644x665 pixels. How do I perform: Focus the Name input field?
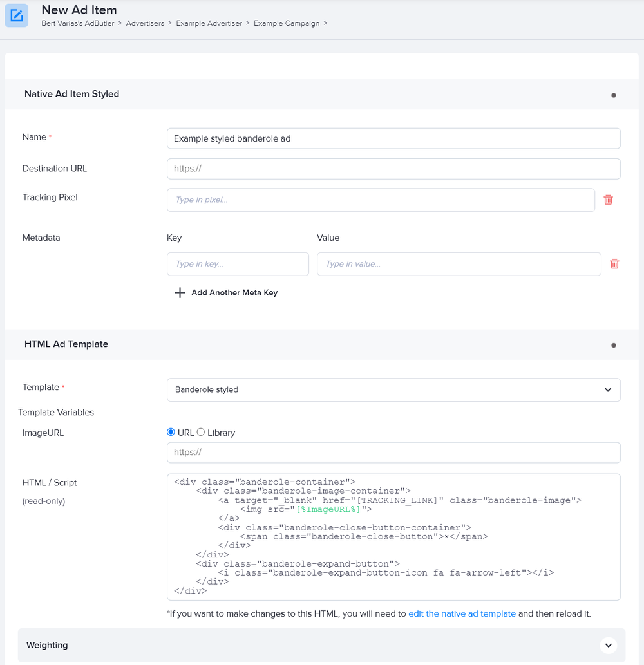pyautogui.click(x=393, y=138)
